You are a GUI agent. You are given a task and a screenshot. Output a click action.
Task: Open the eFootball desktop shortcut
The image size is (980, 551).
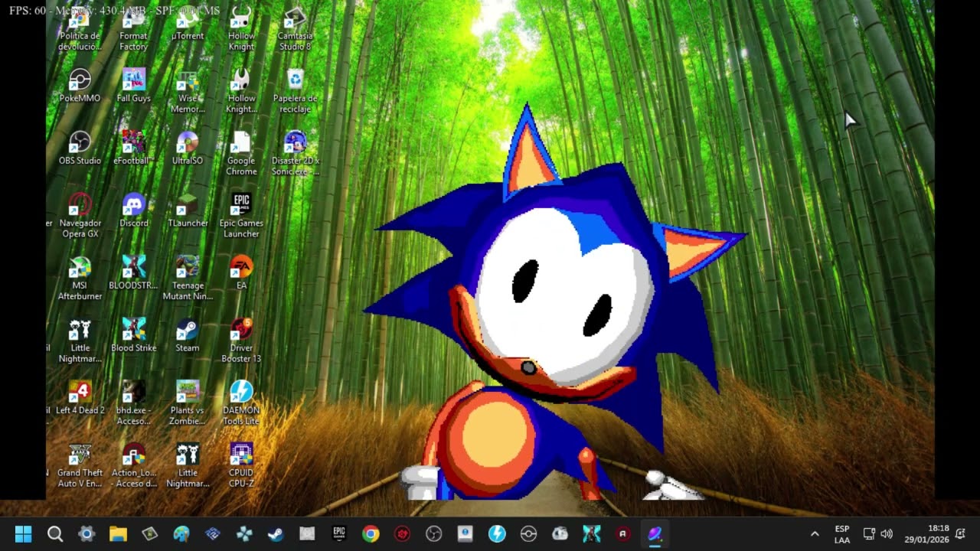(133, 148)
